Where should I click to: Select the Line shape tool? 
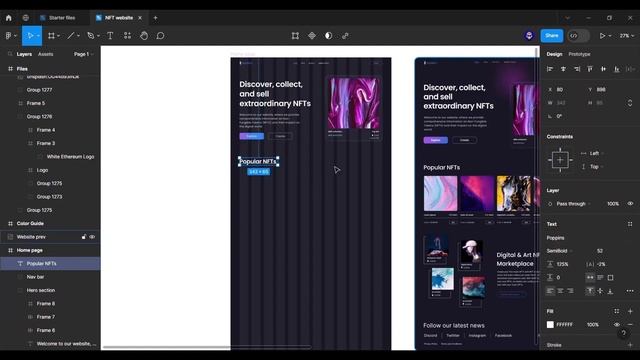pos(71,36)
